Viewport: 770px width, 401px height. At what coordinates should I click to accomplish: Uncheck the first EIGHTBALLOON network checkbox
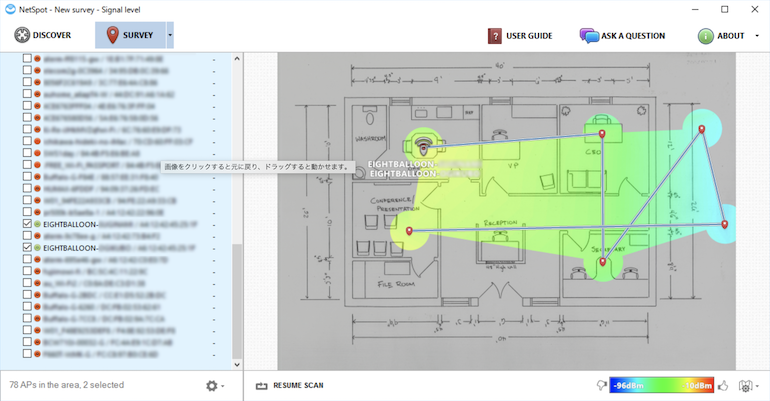[27, 225]
